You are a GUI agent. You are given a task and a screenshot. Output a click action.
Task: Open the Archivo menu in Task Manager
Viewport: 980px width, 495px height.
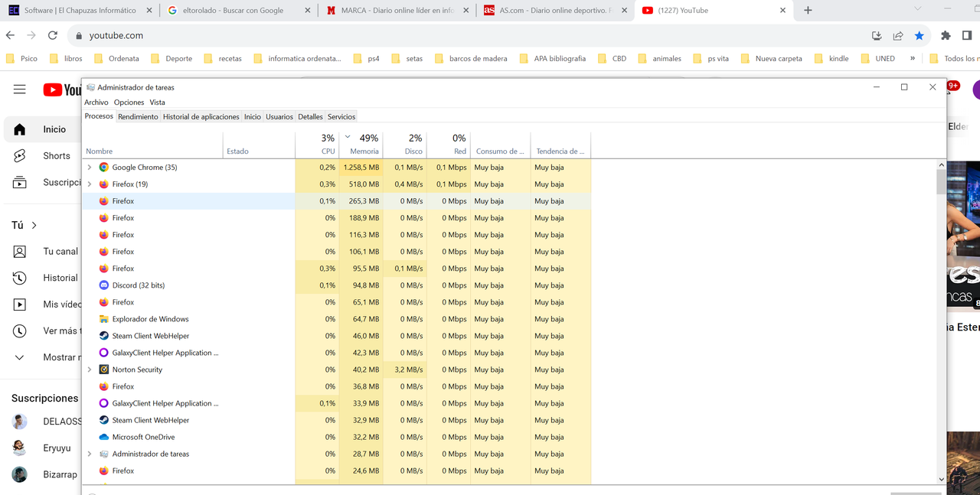pyautogui.click(x=96, y=103)
